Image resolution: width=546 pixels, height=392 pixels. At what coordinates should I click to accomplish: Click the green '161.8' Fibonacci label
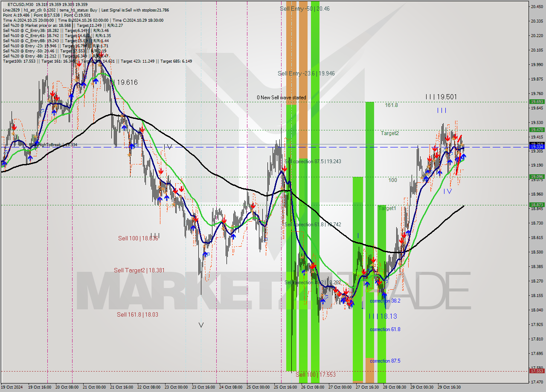click(x=391, y=105)
